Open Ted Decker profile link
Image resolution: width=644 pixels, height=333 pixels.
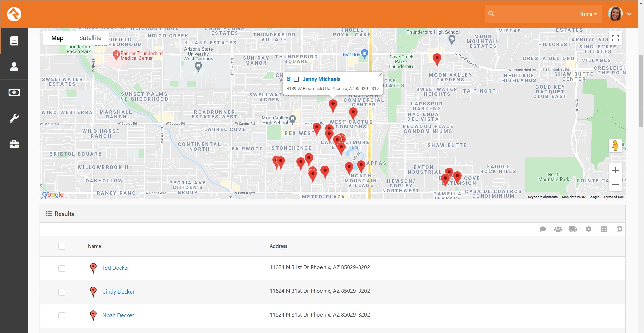(116, 268)
